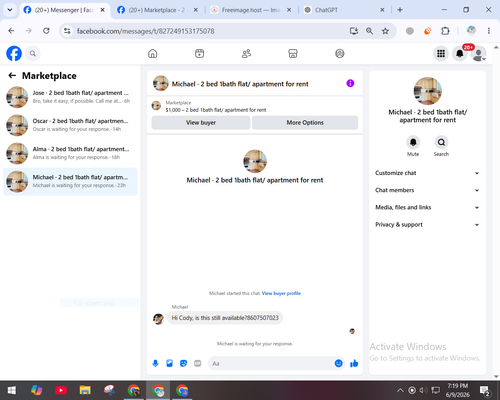
Task: Expand Media, files and links section
Action: [427, 207]
